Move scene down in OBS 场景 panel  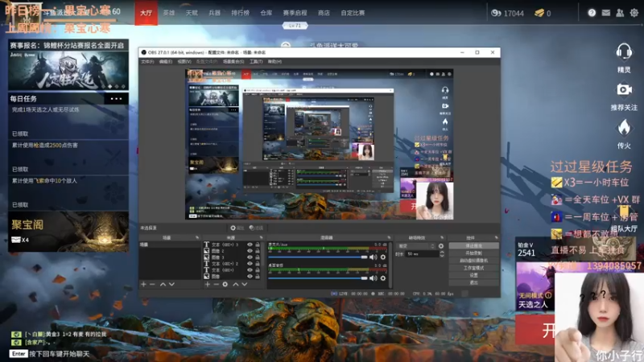point(171,284)
